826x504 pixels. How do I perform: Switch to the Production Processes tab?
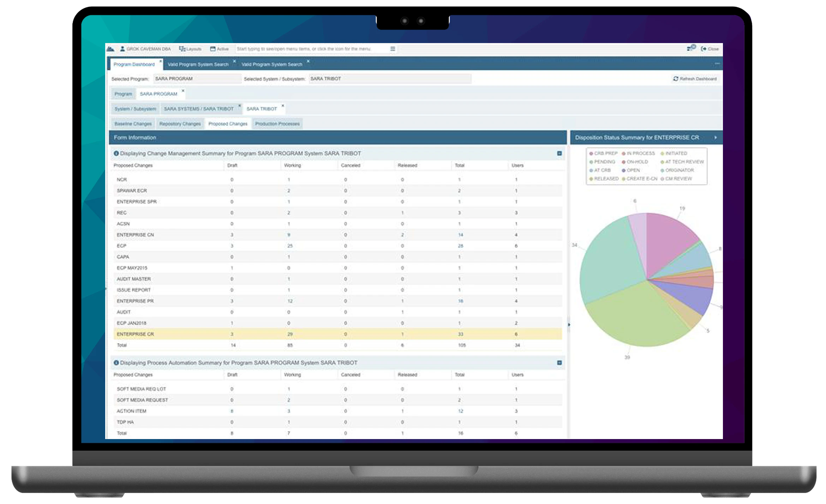click(x=277, y=124)
